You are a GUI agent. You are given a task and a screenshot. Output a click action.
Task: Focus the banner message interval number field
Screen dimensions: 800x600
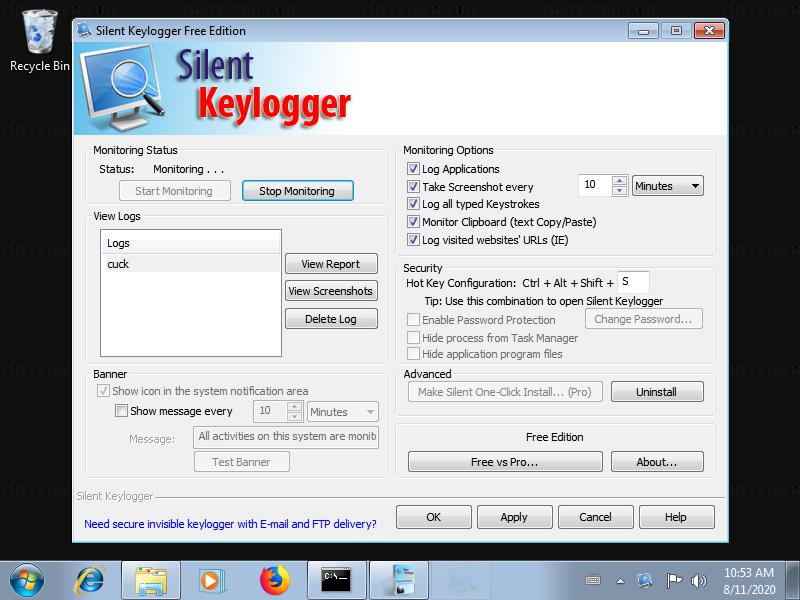(270, 411)
